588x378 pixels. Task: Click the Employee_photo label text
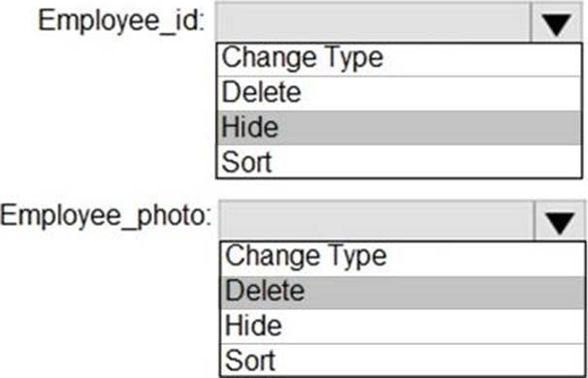click(106, 216)
